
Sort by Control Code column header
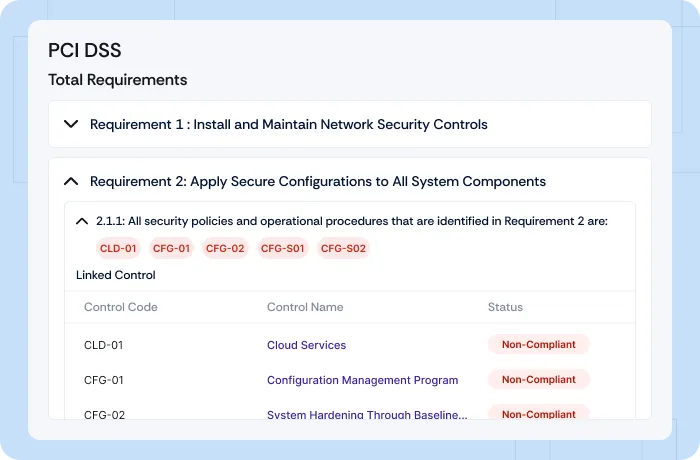point(120,307)
